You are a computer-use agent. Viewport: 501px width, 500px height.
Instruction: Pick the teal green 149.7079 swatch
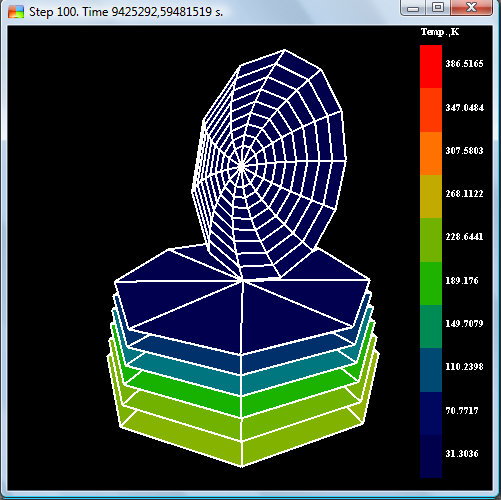pyautogui.click(x=431, y=327)
